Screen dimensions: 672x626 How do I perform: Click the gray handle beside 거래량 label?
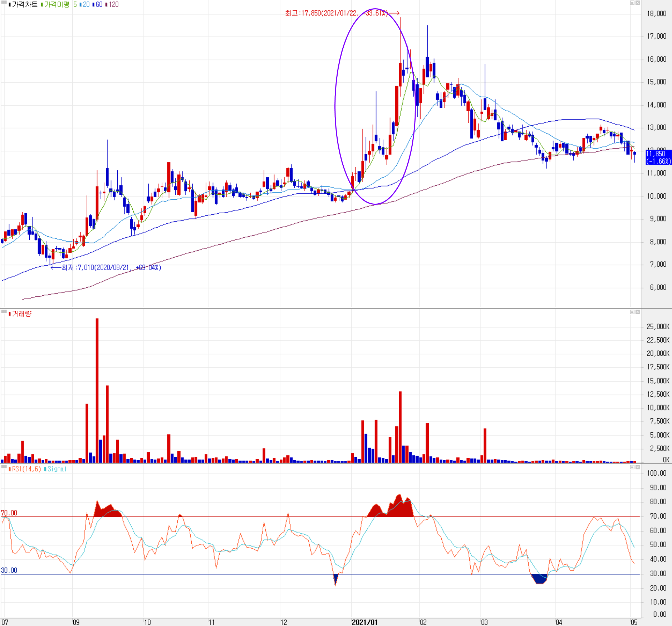pyautogui.click(x=4, y=312)
